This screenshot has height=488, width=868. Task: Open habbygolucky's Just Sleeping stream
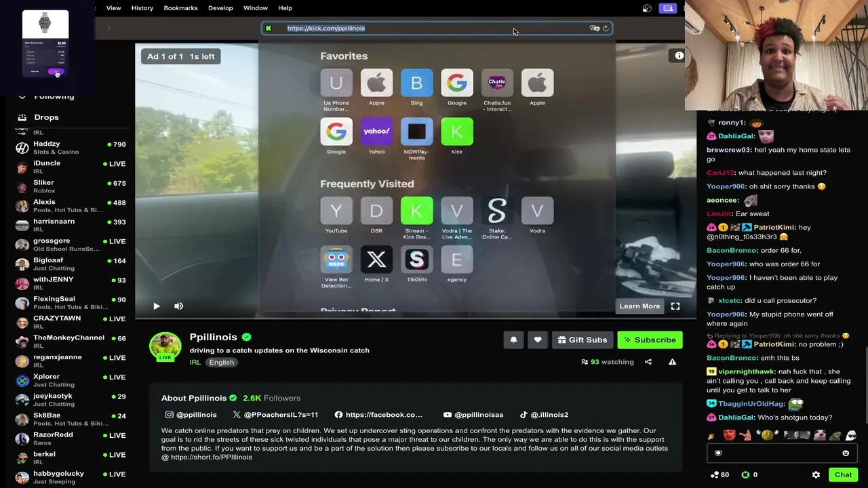[71, 477]
